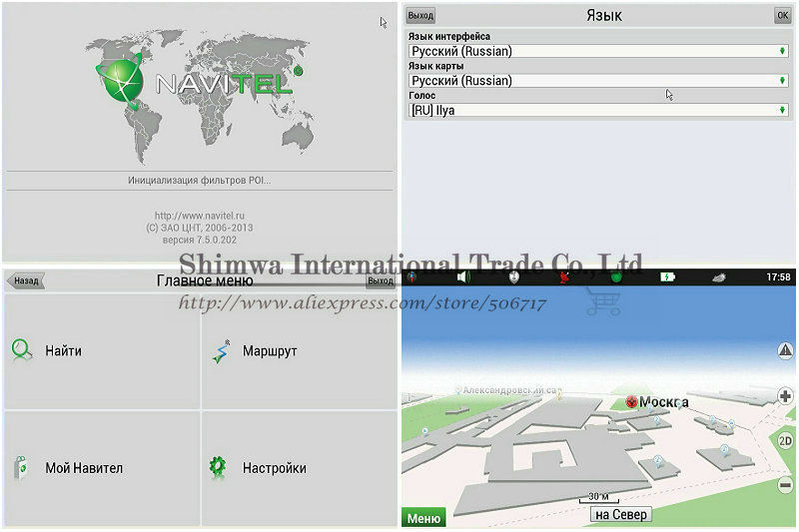This screenshot has width=799, height=532.
Task: Zoom out the map with minus button
Action: (785, 485)
